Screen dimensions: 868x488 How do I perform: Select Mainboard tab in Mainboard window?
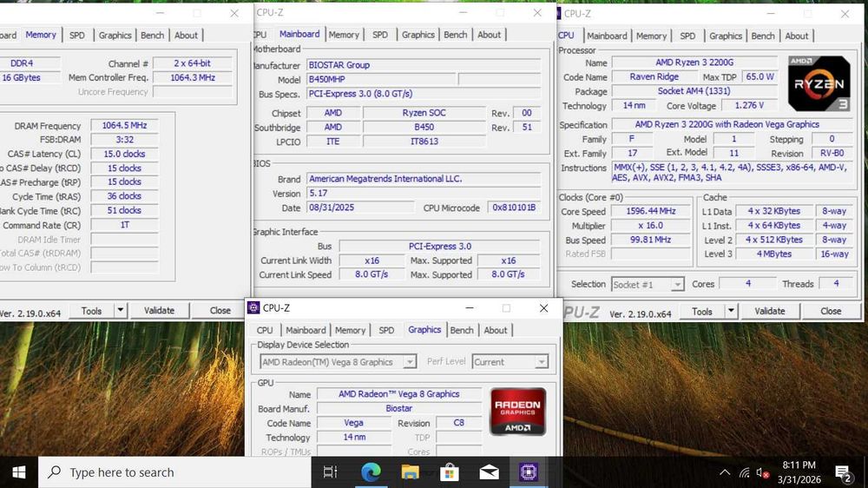[x=299, y=35]
